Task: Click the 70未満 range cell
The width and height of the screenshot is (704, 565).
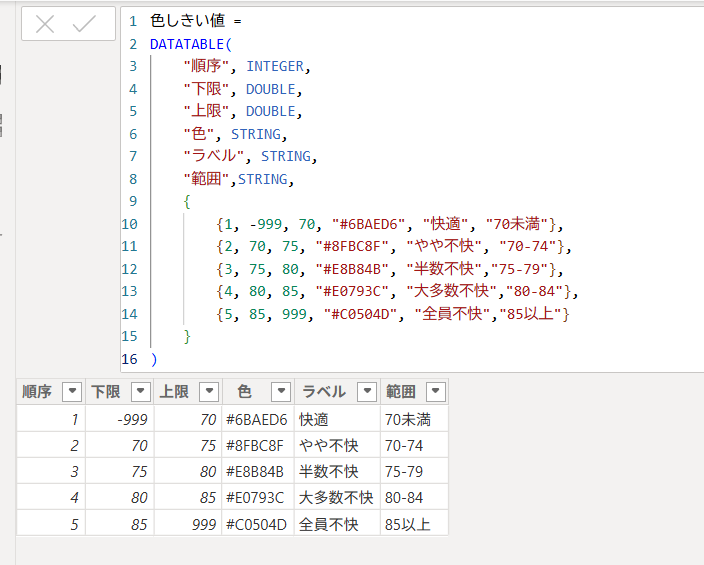Action: (414, 419)
